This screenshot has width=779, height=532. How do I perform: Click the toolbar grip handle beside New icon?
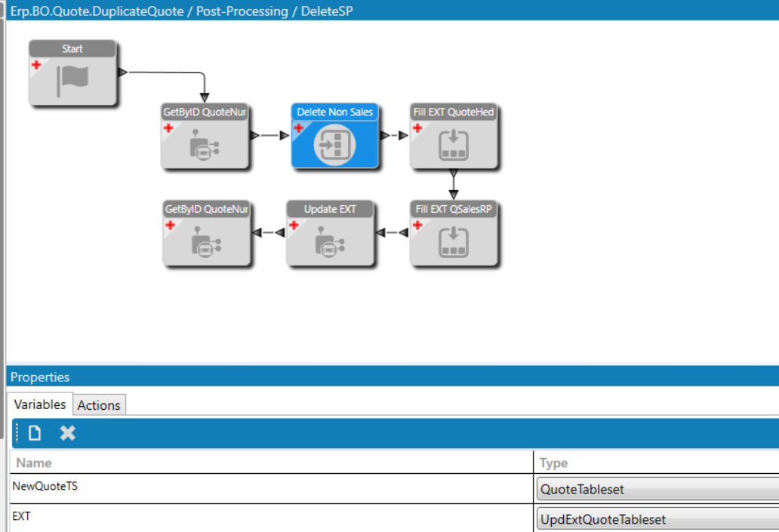[17, 433]
